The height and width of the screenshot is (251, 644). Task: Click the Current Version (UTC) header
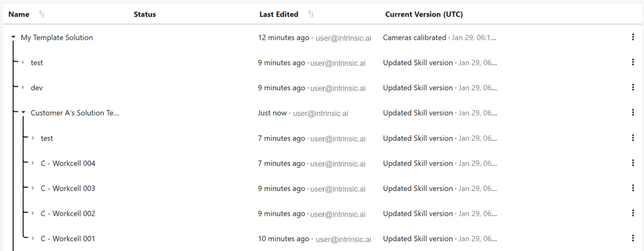pos(424,15)
